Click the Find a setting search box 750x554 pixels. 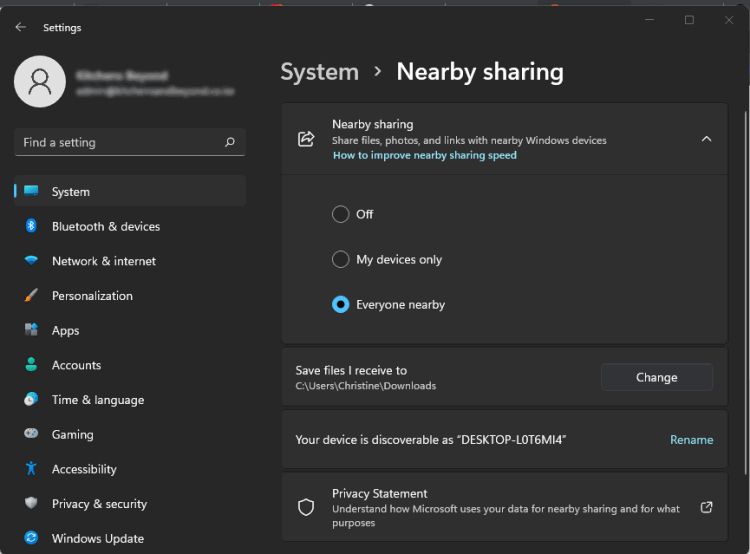point(130,142)
